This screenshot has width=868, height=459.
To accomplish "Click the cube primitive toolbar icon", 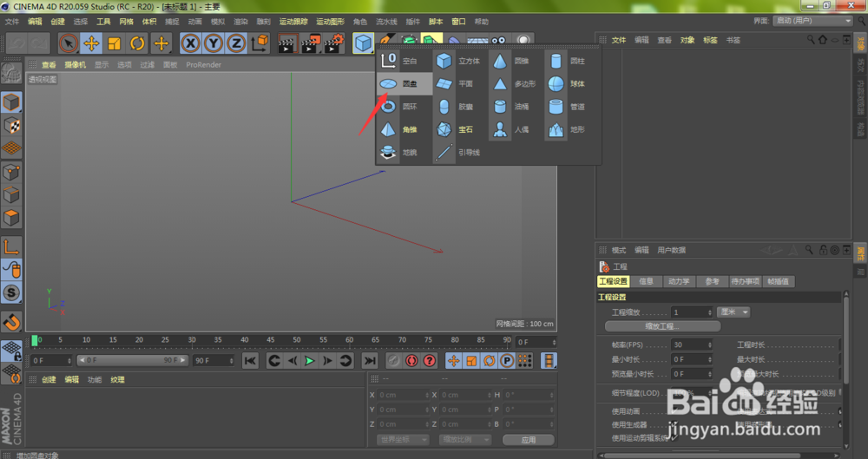I will [x=363, y=43].
